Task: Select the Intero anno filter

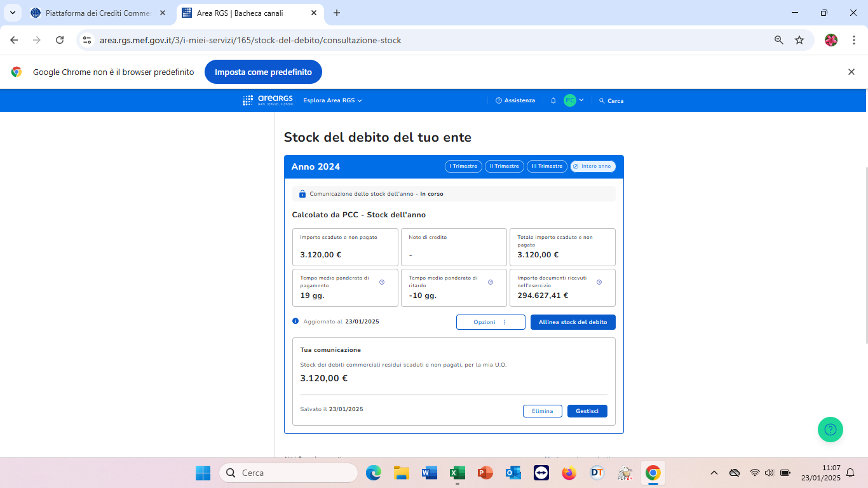Action: (593, 166)
